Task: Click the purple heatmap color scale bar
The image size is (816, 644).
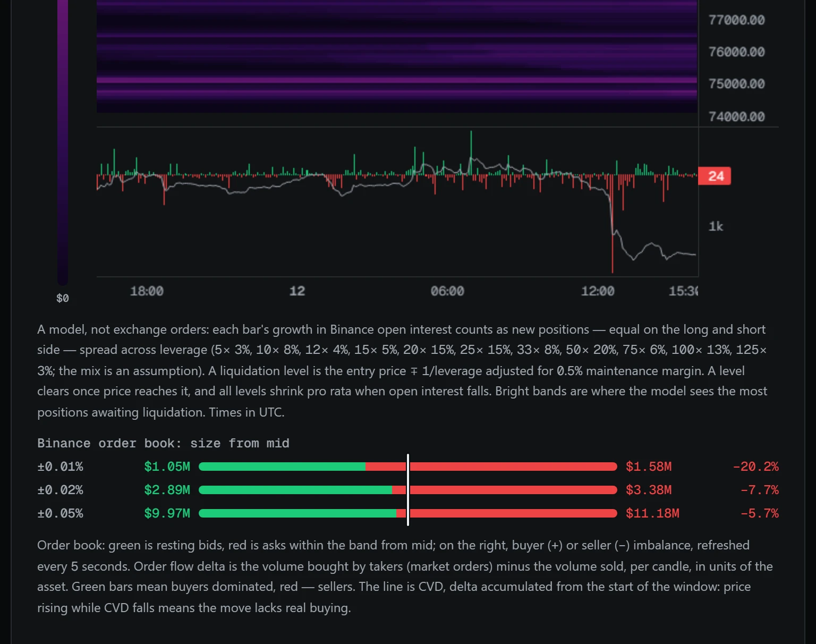Action: pos(63,142)
